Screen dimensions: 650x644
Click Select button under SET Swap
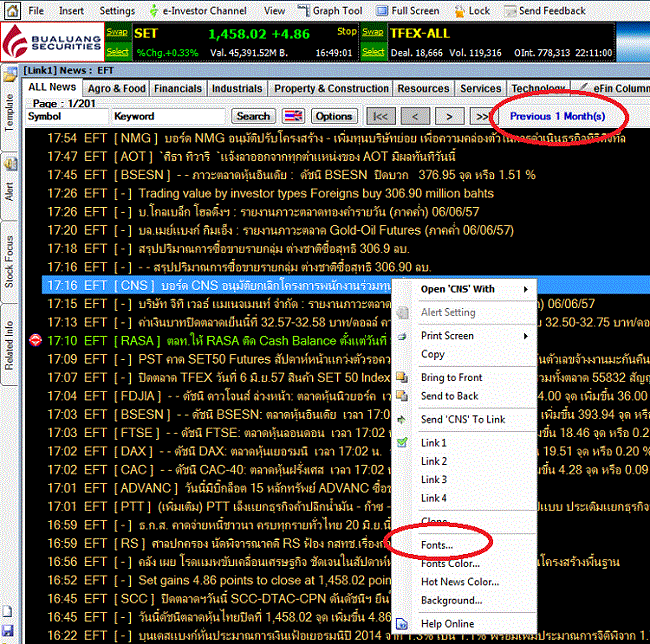tap(117, 52)
